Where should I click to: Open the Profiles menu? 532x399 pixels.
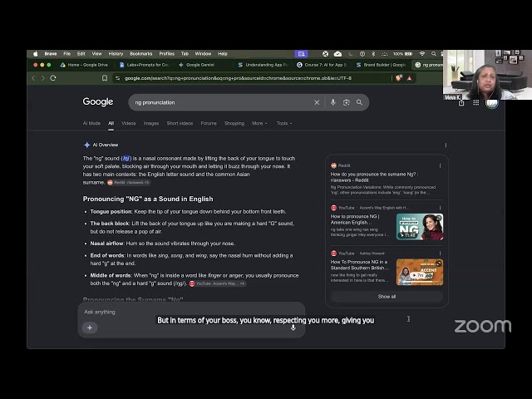click(x=166, y=53)
